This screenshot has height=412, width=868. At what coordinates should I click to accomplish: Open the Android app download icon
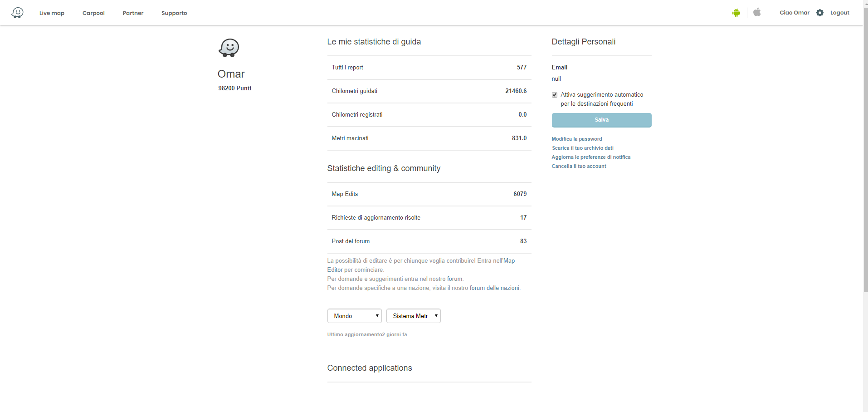click(x=736, y=13)
